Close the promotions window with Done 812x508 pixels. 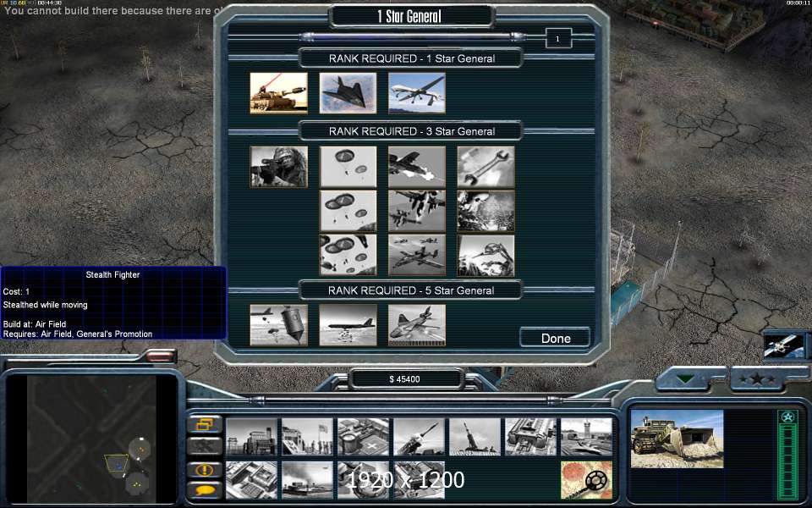(x=555, y=338)
